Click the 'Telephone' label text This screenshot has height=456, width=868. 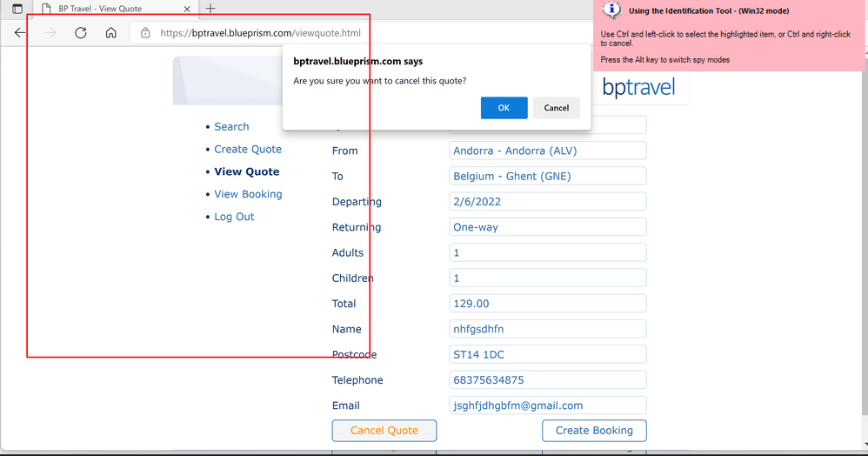click(x=357, y=380)
